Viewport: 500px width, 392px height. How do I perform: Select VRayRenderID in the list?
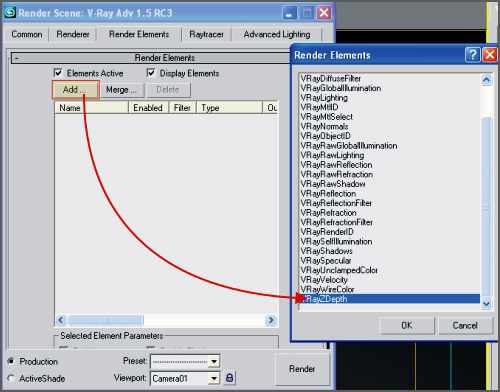click(389, 232)
